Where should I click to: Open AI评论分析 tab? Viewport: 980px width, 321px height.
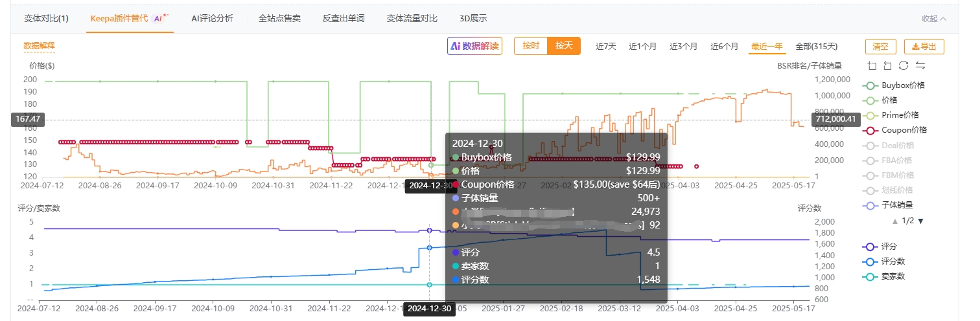click(x=213, y=19)
